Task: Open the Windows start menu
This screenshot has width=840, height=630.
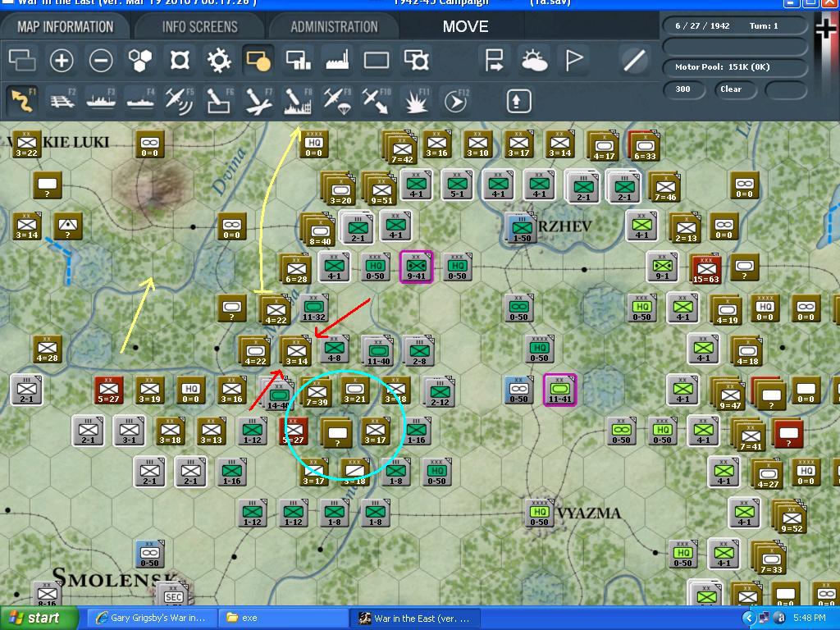Action: [38, 619]
